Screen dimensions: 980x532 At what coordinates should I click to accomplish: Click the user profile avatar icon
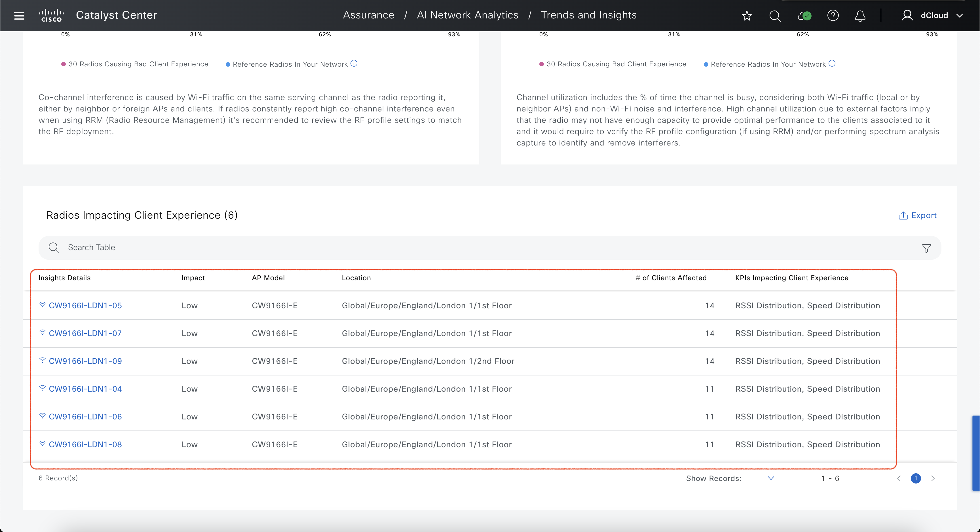point(907,15)
